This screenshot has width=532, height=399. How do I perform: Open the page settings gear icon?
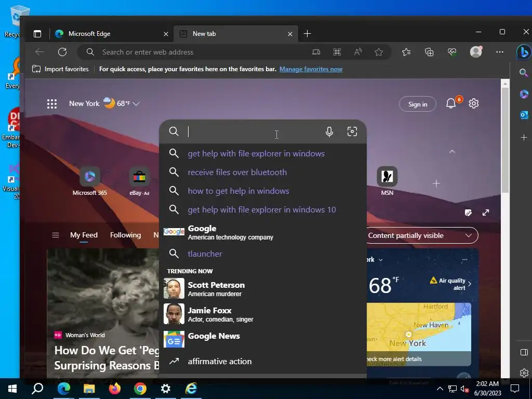(474, 103)
